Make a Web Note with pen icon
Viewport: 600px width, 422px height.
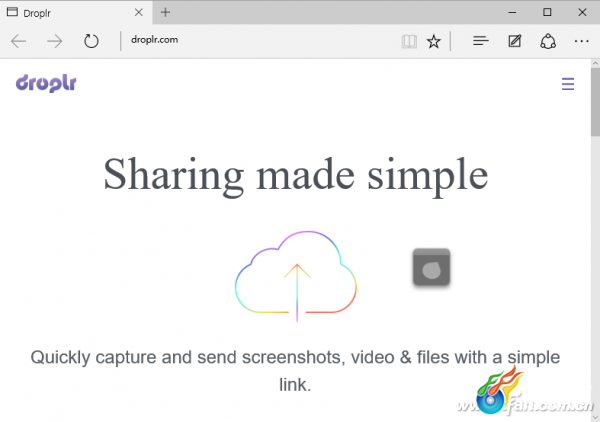(515, 41)
